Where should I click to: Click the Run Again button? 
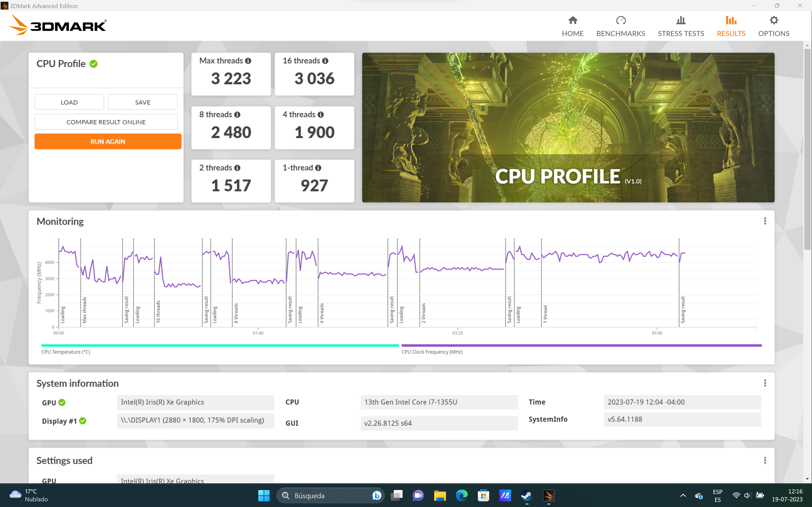[x=108, y=141]
